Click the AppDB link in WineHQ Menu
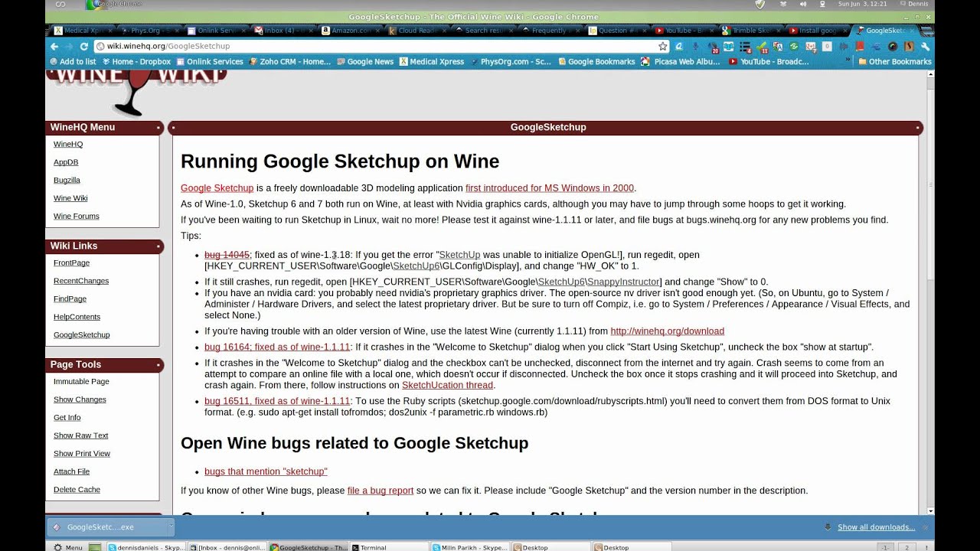 pos(66,162)
